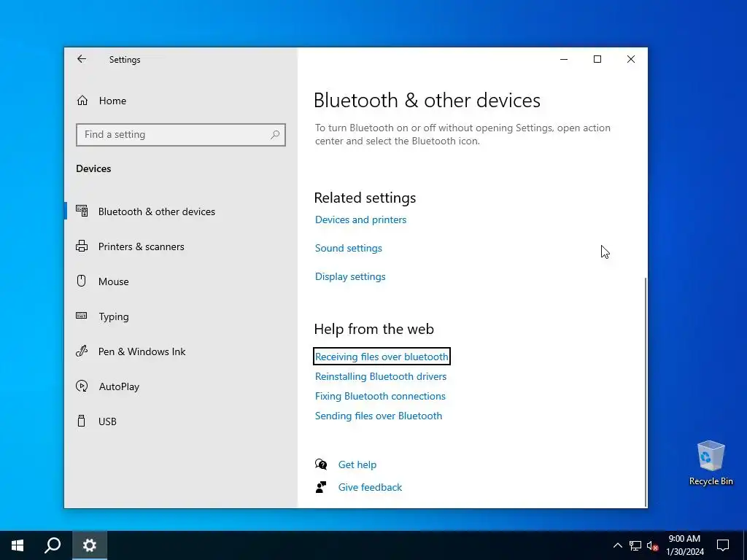
Task: Open Sending files over Bluetooth link
Action: click(x=379, y=416)
